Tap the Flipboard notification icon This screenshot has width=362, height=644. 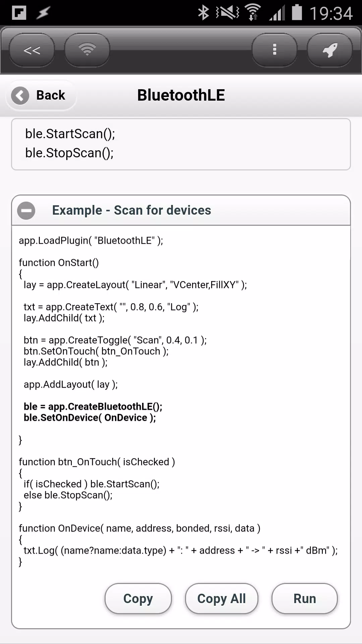coord(19,13)
